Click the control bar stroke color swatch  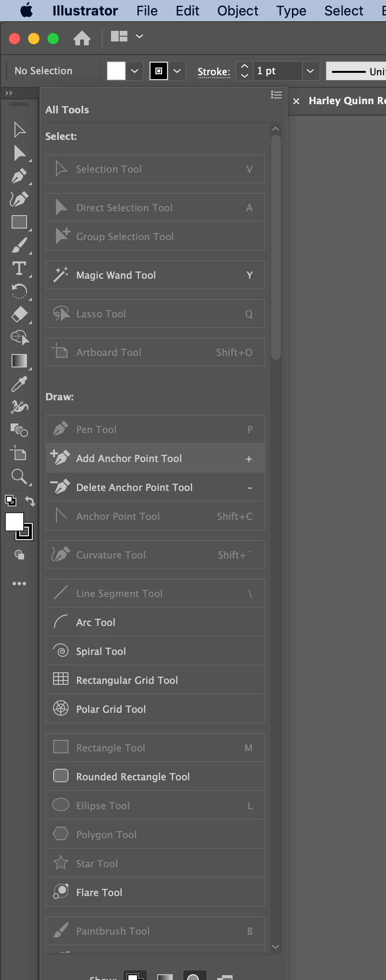159,71
